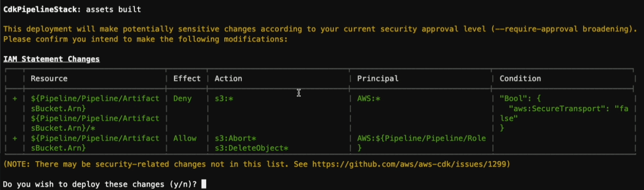Image resolution: width=644 pixels, height=190 pixels.
Task: Click the CdkPipelineStack: assets built line
Action: [72, 9]
